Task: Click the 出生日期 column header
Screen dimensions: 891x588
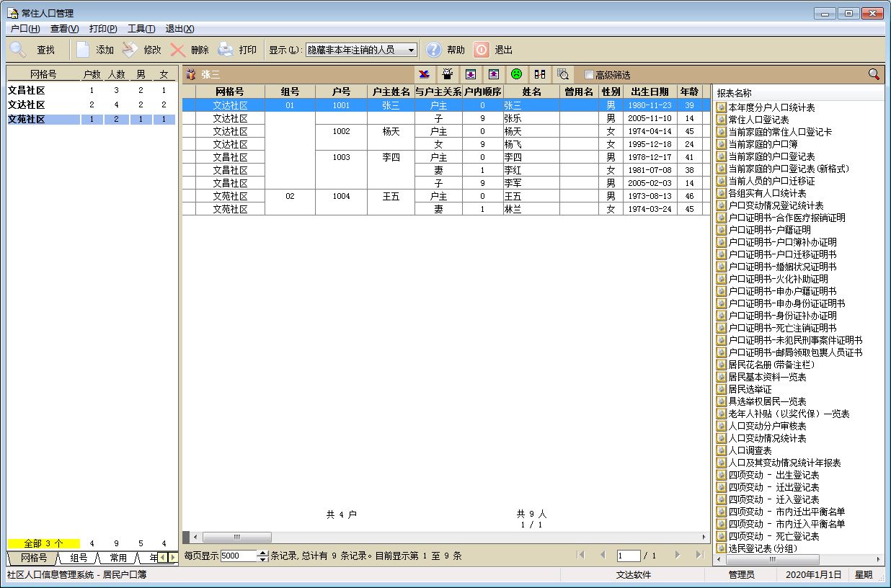Action: [650, 92]
